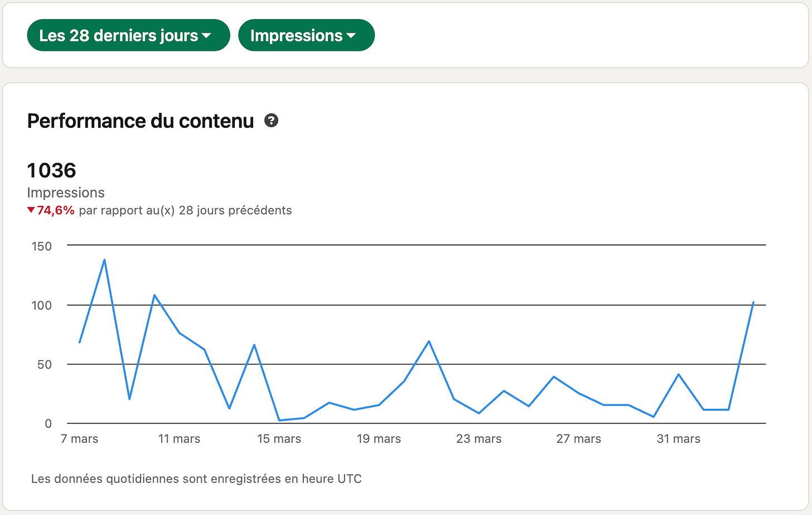
Task: Click the 50 y-axis label
Action: tap(45, 364)
